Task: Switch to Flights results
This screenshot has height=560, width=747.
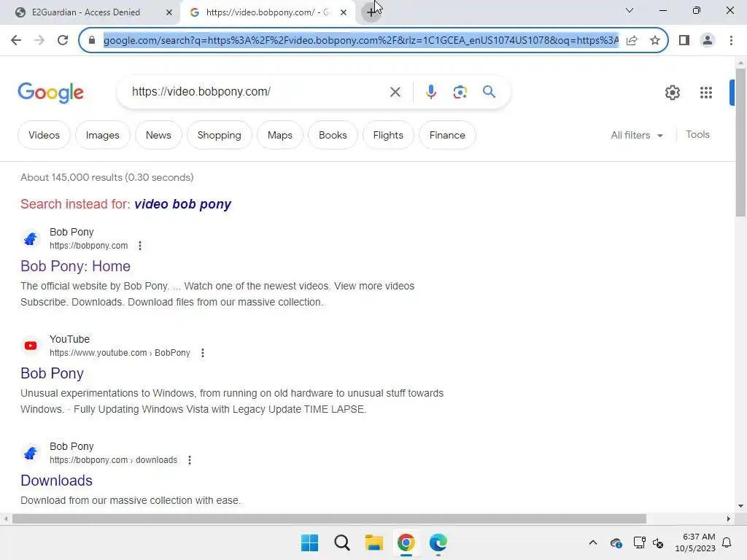Action: 388,135
